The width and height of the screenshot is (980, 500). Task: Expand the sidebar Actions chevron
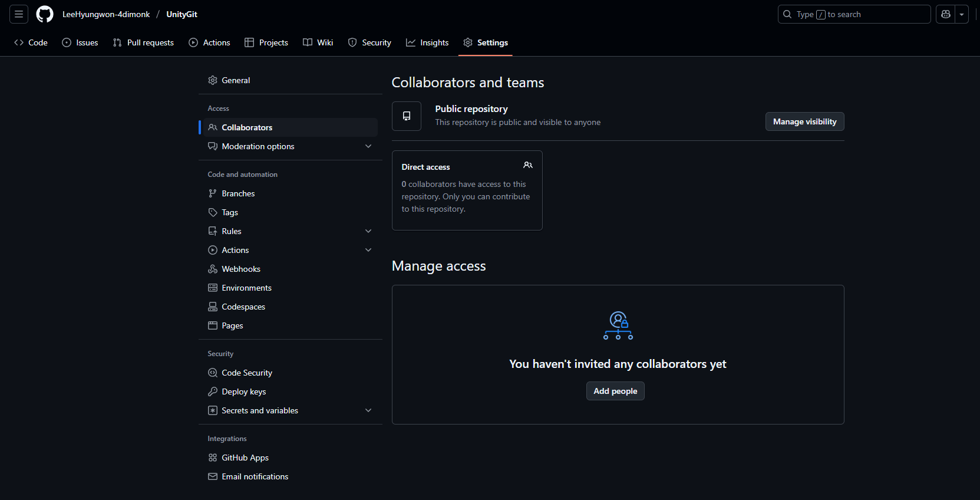(x=368, y=250)
